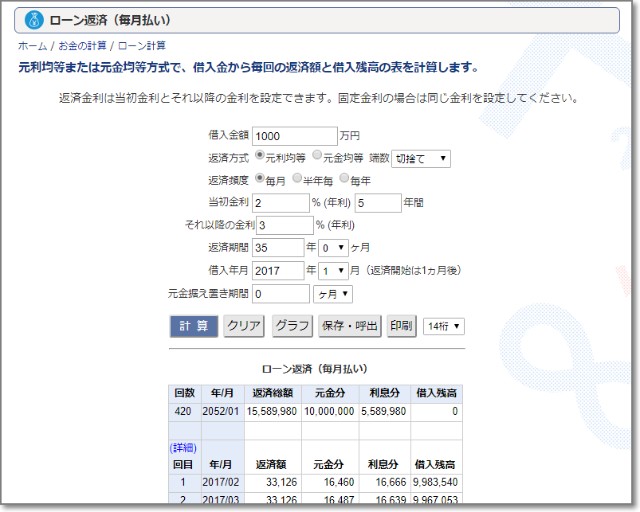Click the 詳細 link in results table

point(184,448)
